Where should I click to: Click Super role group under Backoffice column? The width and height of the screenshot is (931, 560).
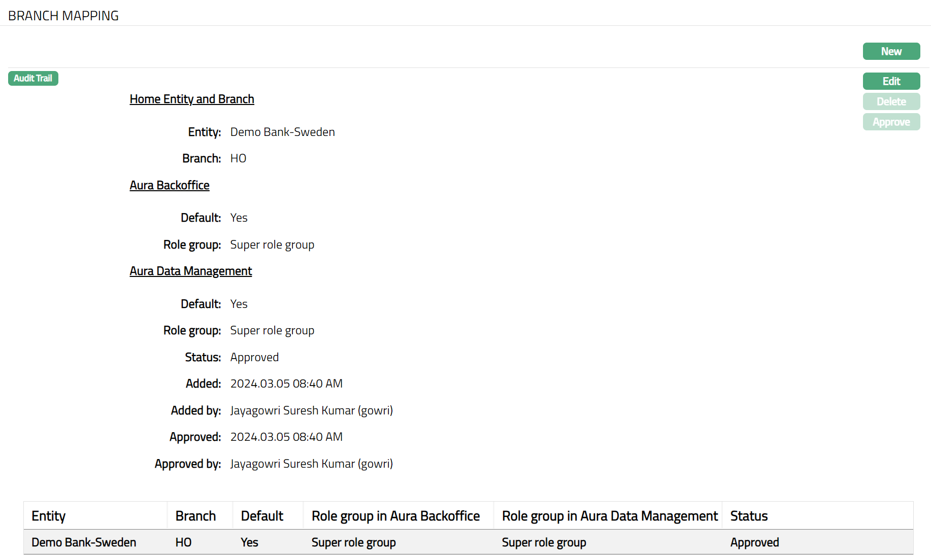click(353, 542)
